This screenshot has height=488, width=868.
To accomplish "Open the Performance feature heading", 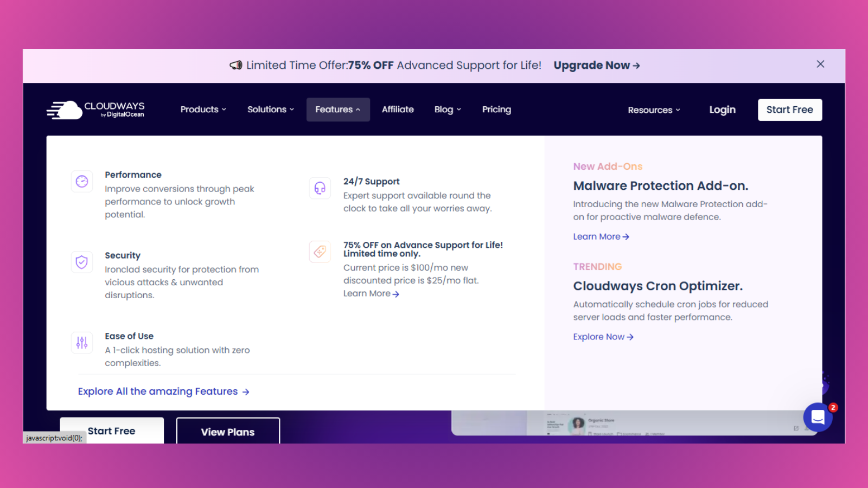I will click(x=133, y=175).
